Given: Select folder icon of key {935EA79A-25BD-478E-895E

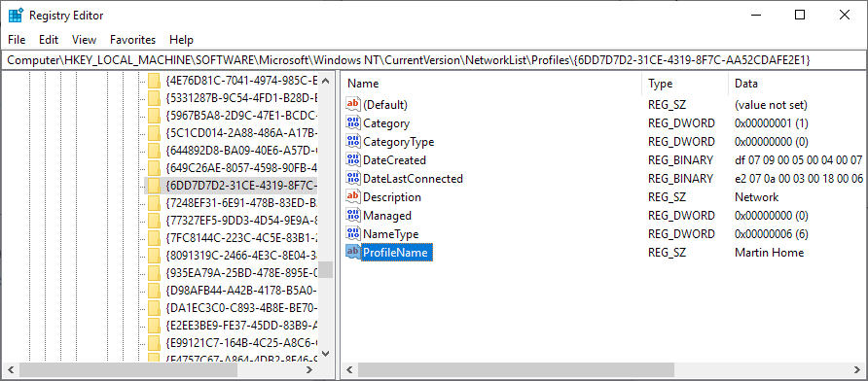Looking at the screenshot, I should point(154,272).
